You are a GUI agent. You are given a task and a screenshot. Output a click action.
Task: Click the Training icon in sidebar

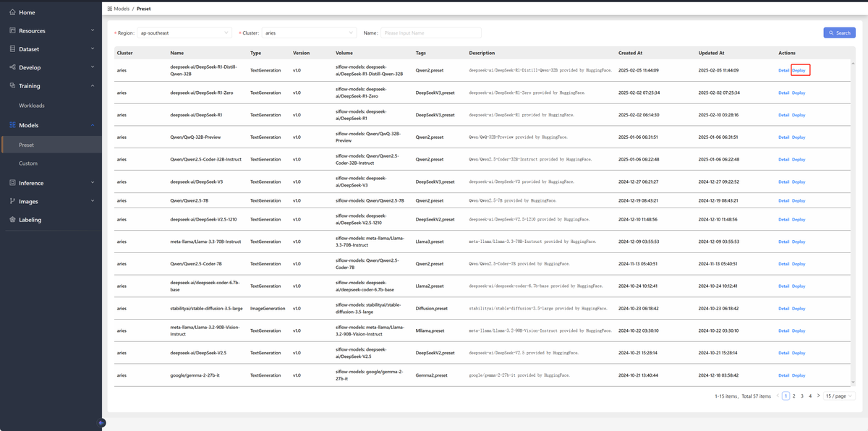click(x=12, y=85)
